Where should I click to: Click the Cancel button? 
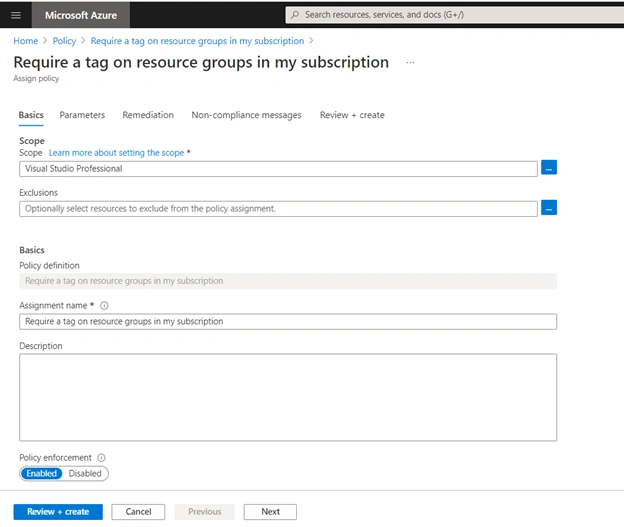[138, 512]
